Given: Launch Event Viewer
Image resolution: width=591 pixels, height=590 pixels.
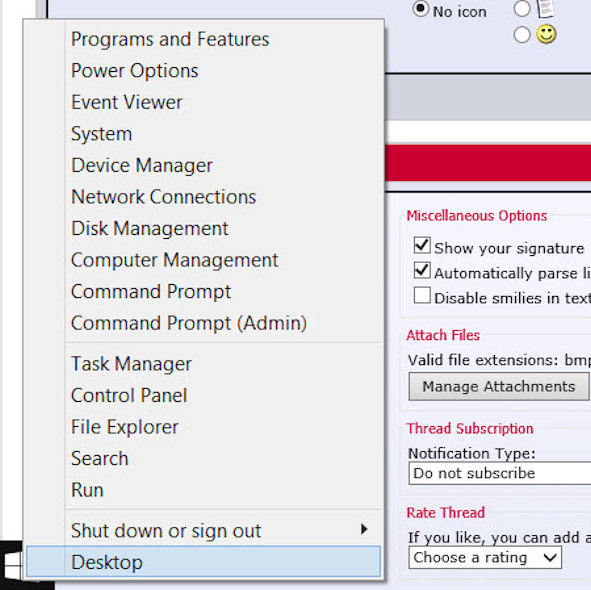Looking at the screenshot, I should pyautogui.click(x=204, y=102).
